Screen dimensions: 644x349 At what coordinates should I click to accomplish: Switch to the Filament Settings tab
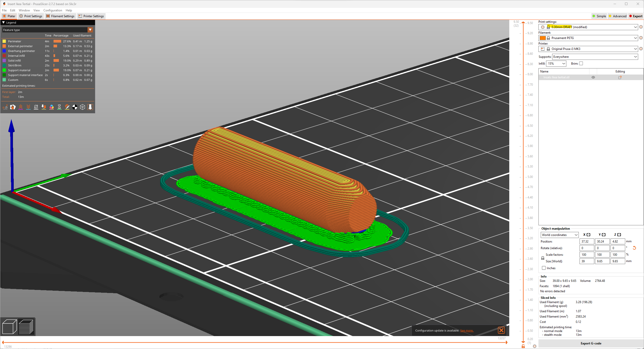coord(60,16)
